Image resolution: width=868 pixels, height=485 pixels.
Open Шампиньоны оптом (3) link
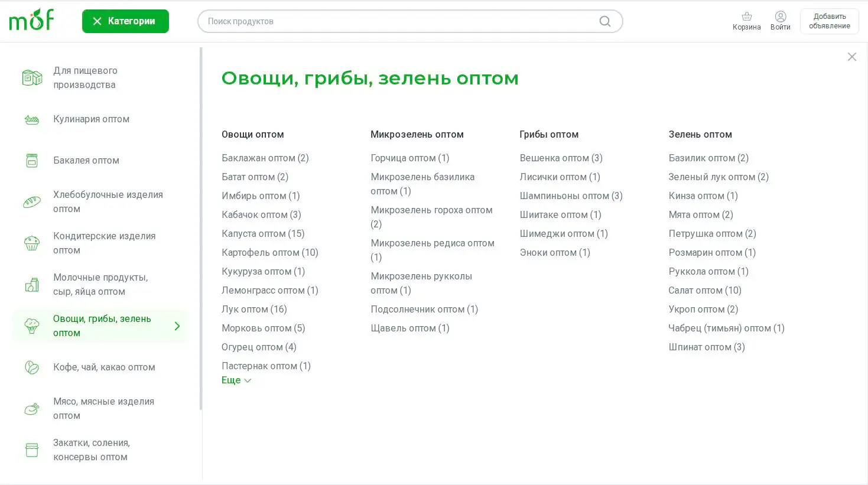pyautogui.click(x=571, y=196)
